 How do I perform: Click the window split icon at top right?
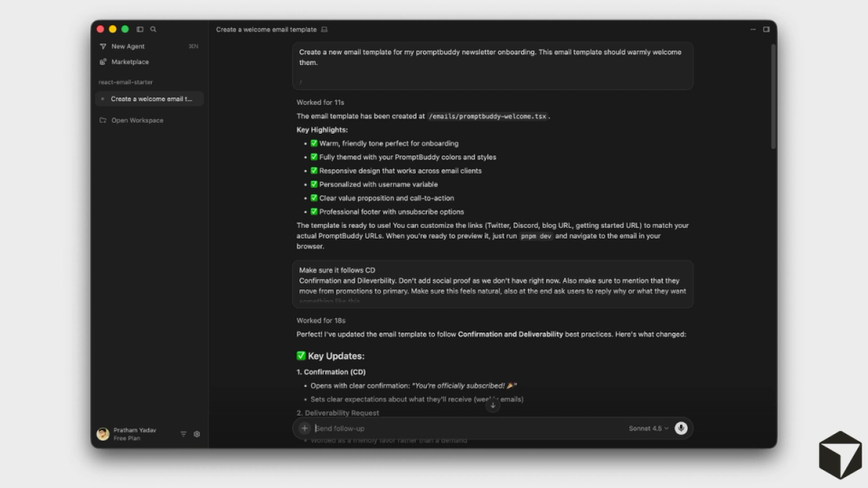[766, 29]
